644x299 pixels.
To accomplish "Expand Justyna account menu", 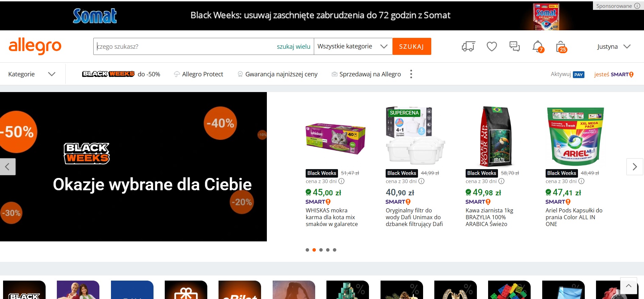I will coord(614,47).
